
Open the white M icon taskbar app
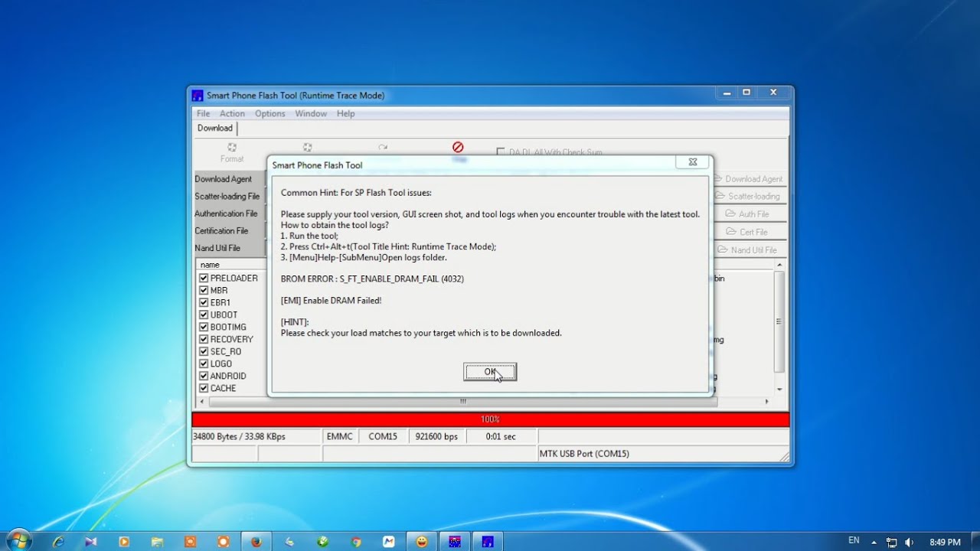pyautogui.click(x=389, y=541)
